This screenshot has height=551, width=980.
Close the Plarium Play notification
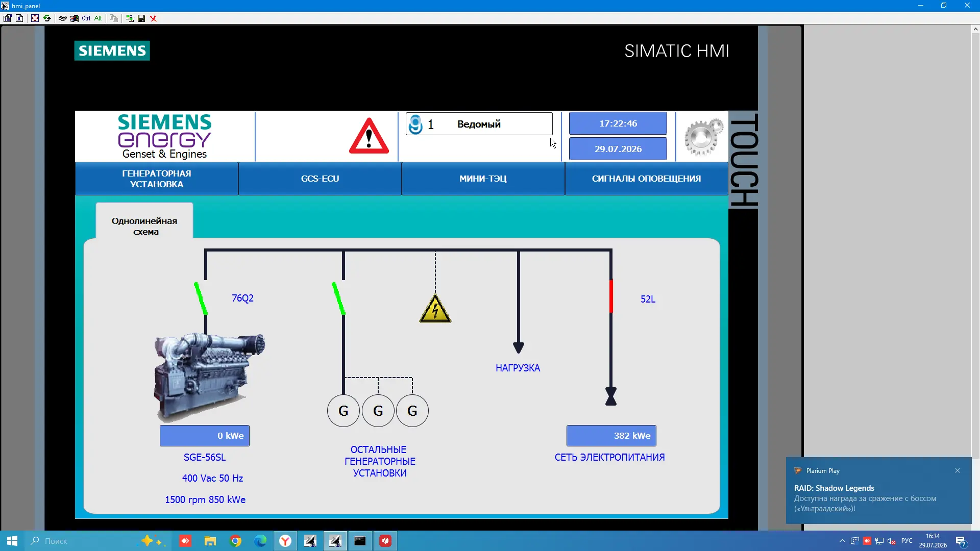pyautogui.click(x=958, y=470)
